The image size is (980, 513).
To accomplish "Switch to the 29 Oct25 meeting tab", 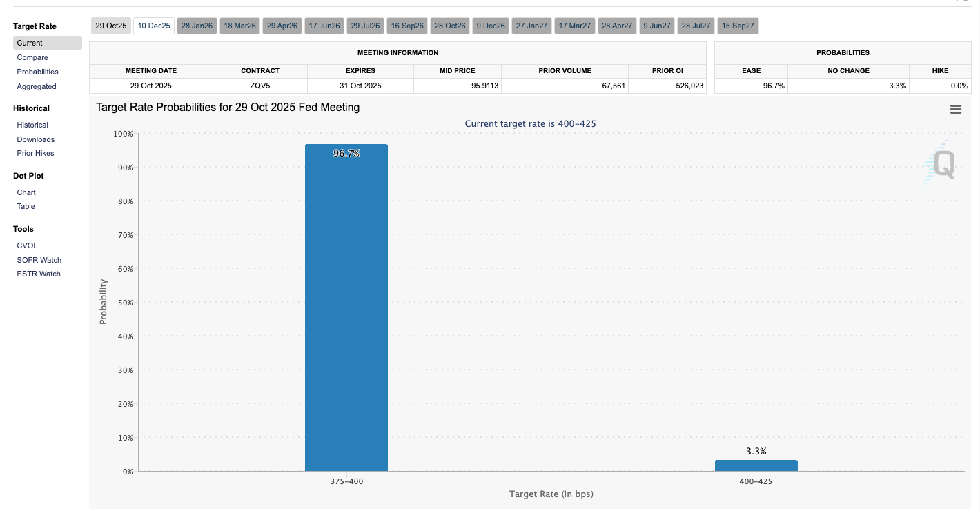I will [111, 26].
